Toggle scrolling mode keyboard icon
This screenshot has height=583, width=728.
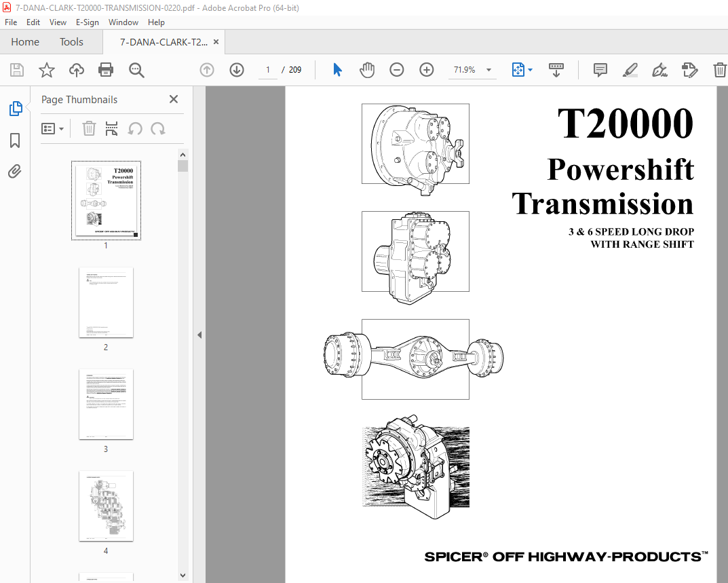click(x=556, y=70)
